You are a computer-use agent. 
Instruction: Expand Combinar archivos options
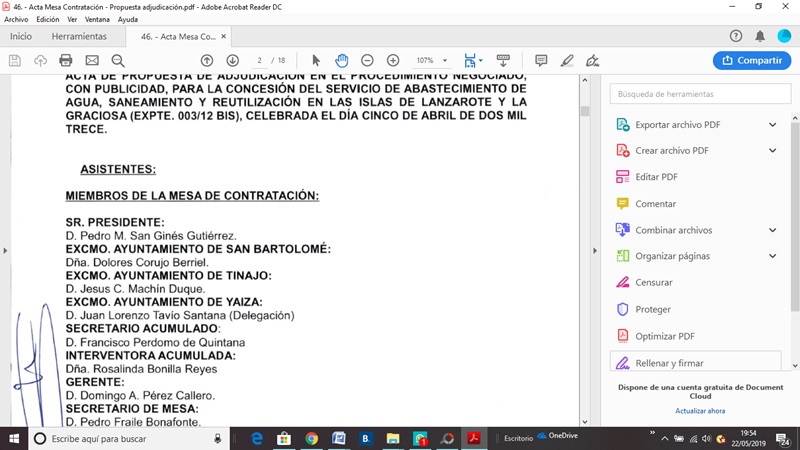tap(772, 230)
